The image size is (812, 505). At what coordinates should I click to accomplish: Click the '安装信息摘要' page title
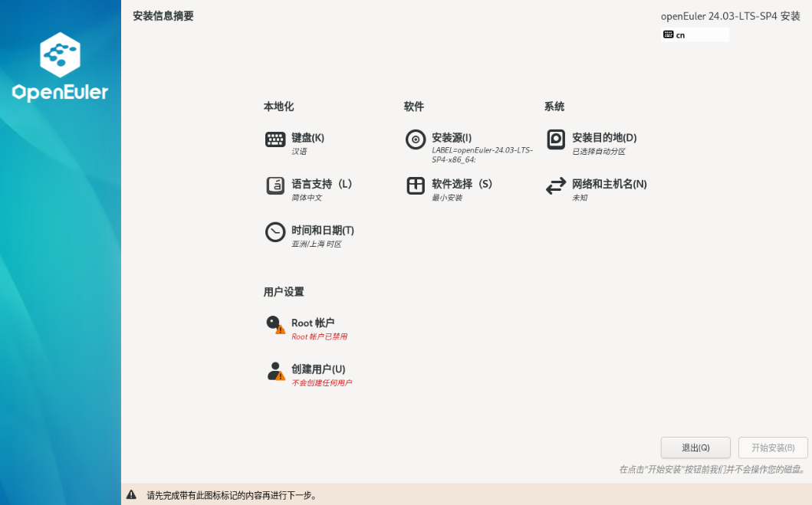tap(163, 16)
